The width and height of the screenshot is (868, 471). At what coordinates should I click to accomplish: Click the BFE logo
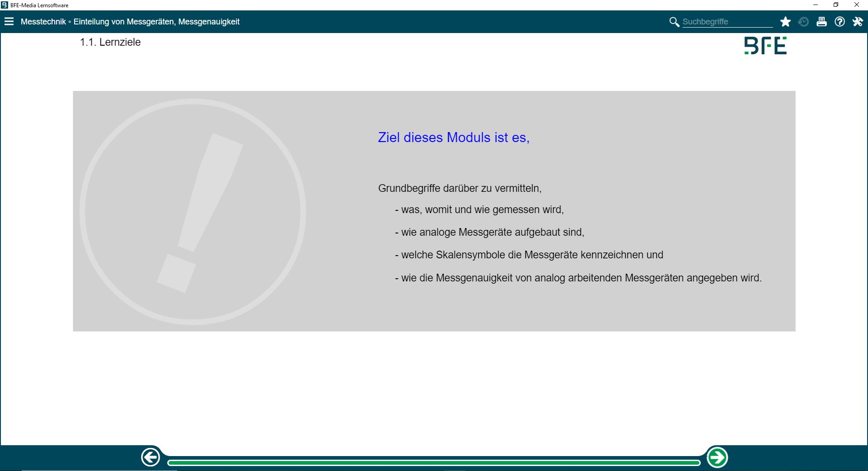(x=765, y=45)
